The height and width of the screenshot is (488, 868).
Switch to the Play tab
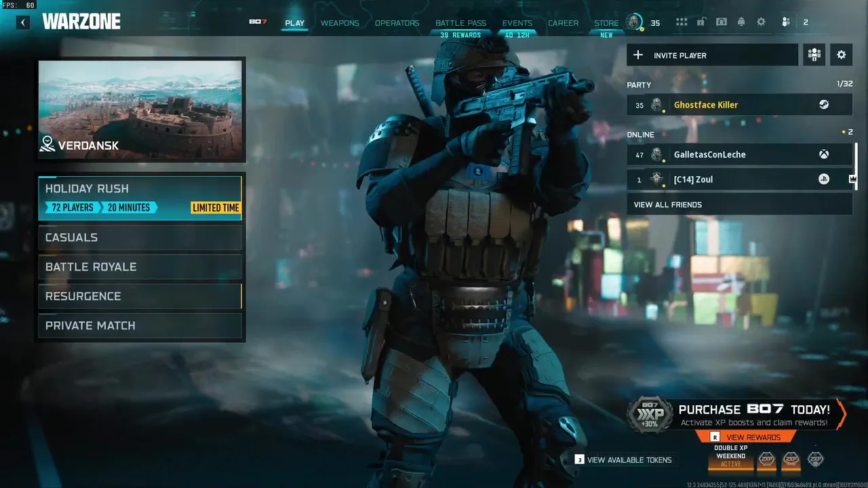(295, 23)
